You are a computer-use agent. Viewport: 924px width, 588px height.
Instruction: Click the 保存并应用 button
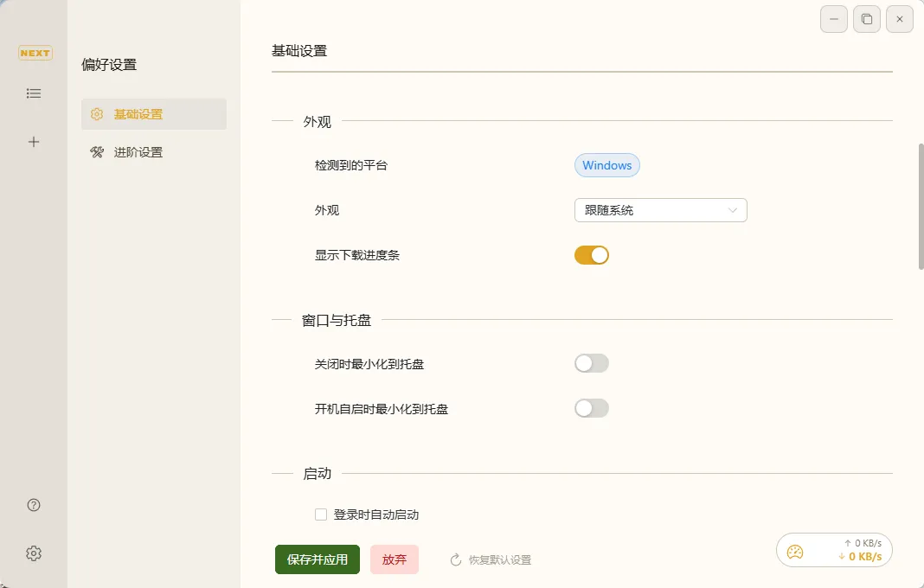tap(317, 559)
